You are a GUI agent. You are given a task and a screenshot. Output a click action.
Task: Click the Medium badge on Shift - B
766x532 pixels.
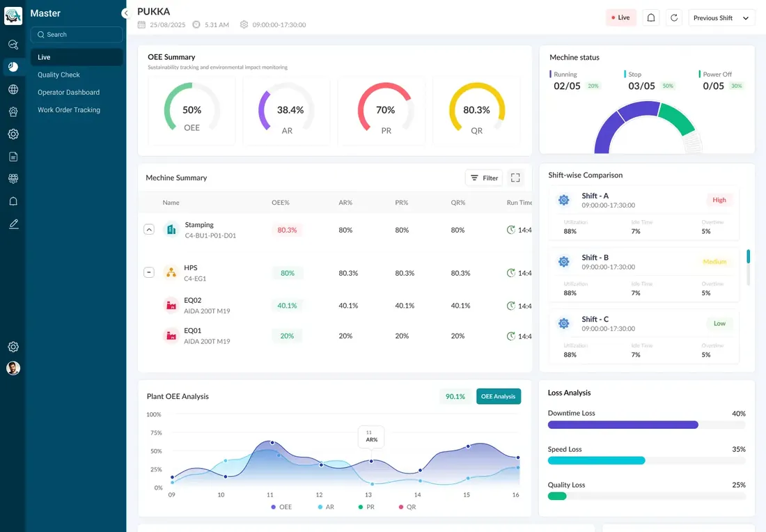click(714, 261)
